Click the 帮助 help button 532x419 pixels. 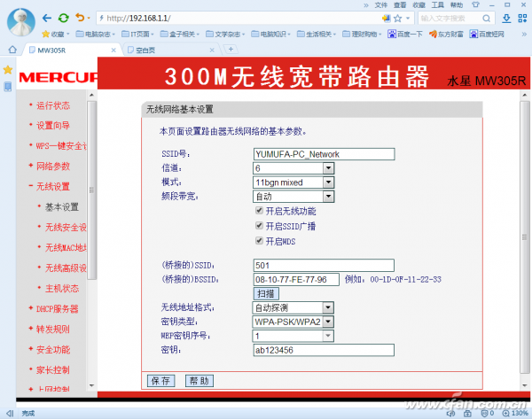coord(199,381)
